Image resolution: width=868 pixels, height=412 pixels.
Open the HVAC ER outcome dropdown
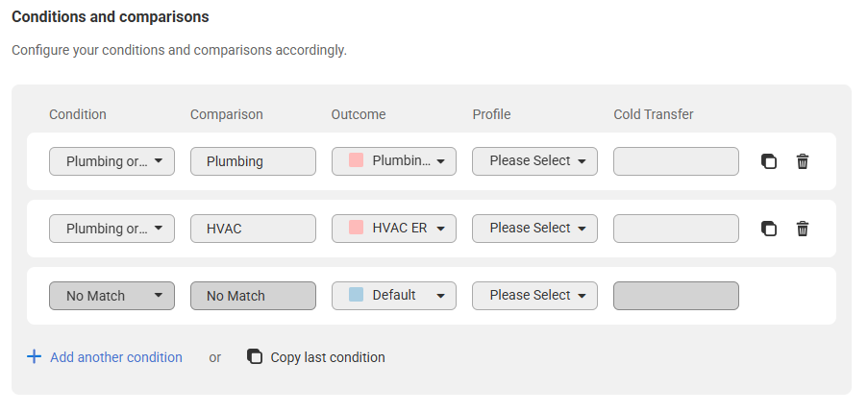394,229
